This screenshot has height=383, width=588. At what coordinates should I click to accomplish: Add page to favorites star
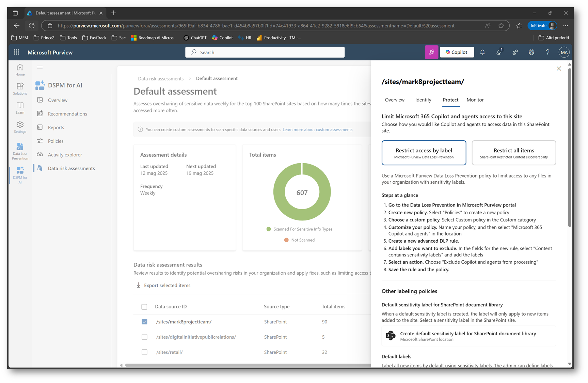pyautogui.click(x=501, y=26)
